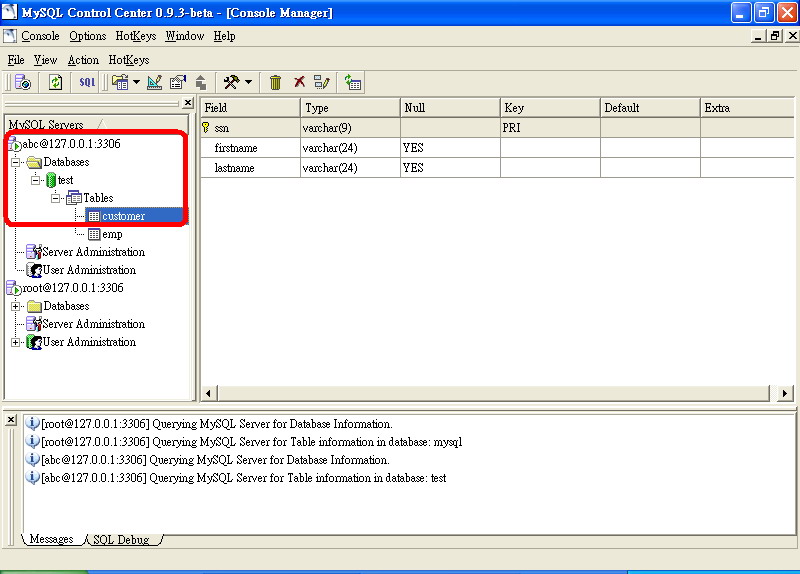Select the ssn field row
The width and height of the screenshot is (800, 574).
tap(497, 128)
